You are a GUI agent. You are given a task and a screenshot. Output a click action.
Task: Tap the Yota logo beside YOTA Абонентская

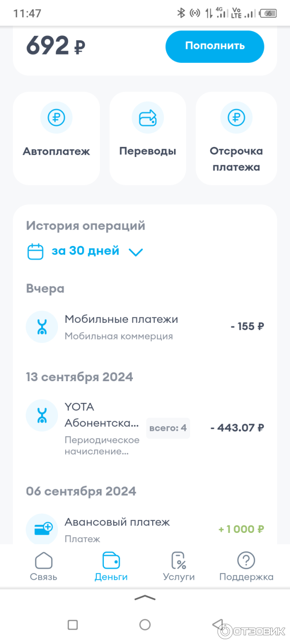point(42,415)
